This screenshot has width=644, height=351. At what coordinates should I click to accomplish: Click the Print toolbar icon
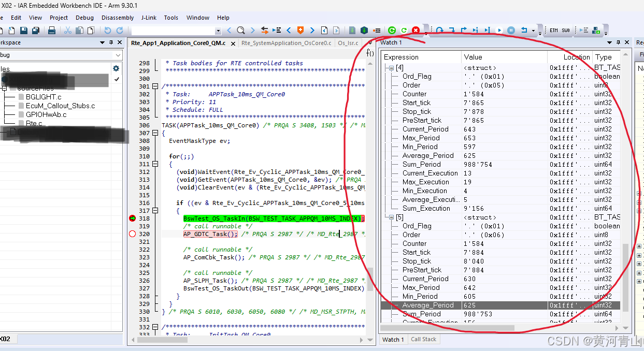52,31
